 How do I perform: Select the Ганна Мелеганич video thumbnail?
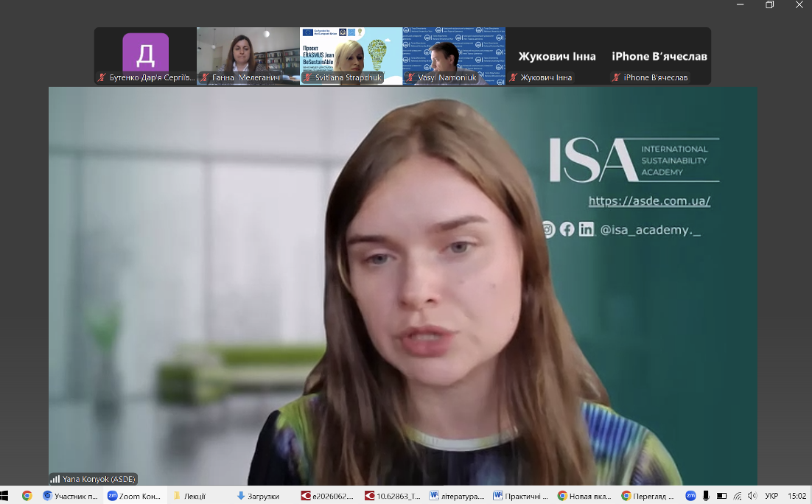(248, 56)
